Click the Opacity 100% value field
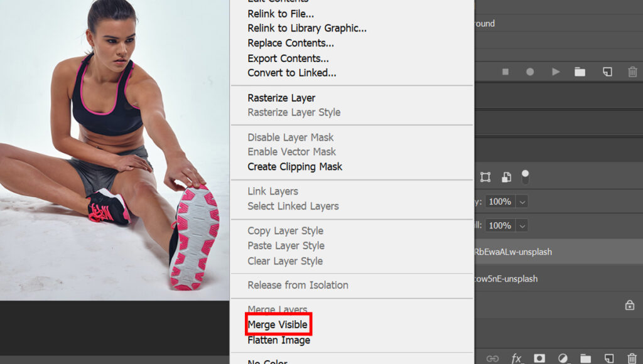 (x=500, y=201)
